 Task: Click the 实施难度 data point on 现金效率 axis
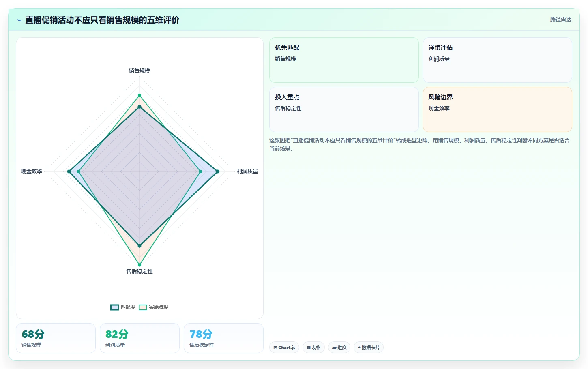tap(79, 172)
